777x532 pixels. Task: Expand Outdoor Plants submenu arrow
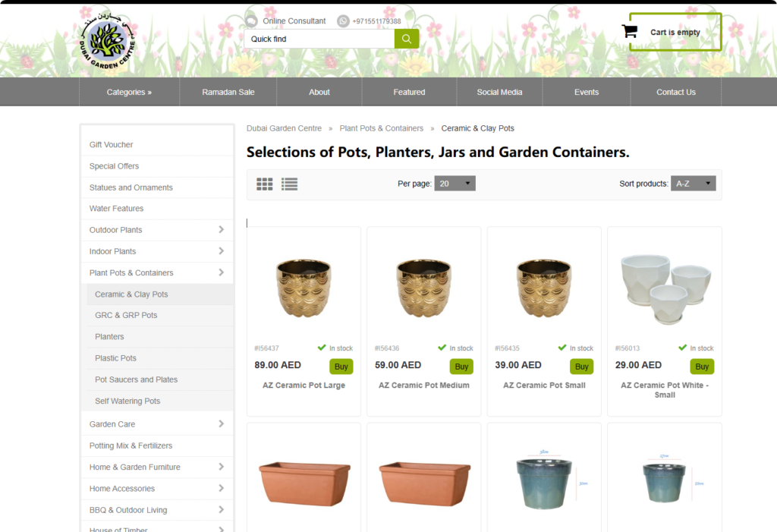point(221,229)
